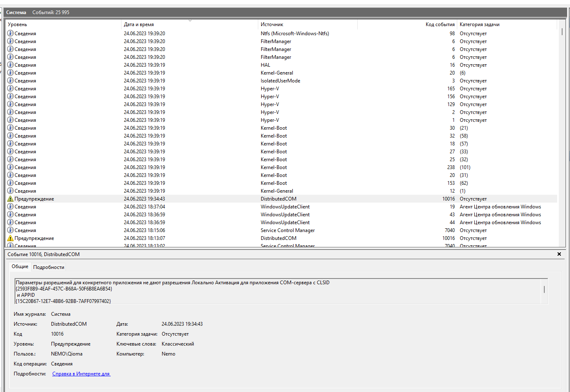The height and width of the screenshot is (392, 570).
Task: Click the info icon in the IsolatedUserMode row
Action: coord(10,80)
